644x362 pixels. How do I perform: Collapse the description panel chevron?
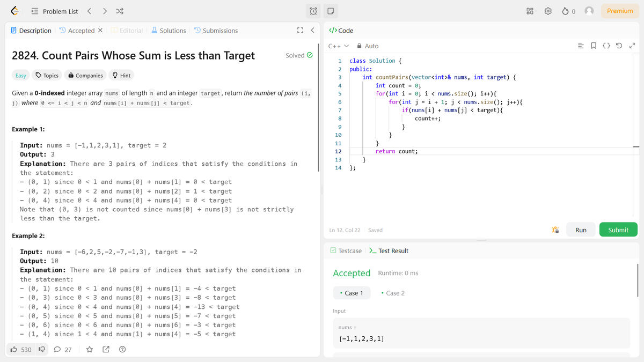[312, 31]
